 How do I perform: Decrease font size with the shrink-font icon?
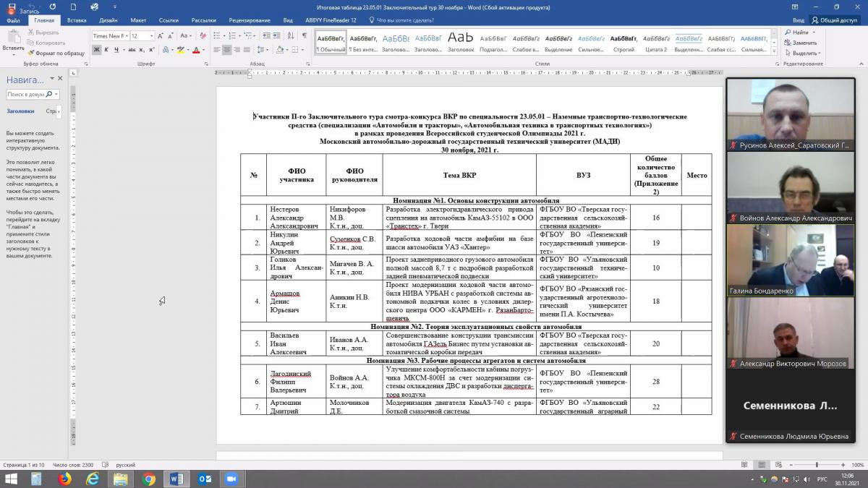coord(171,35)
